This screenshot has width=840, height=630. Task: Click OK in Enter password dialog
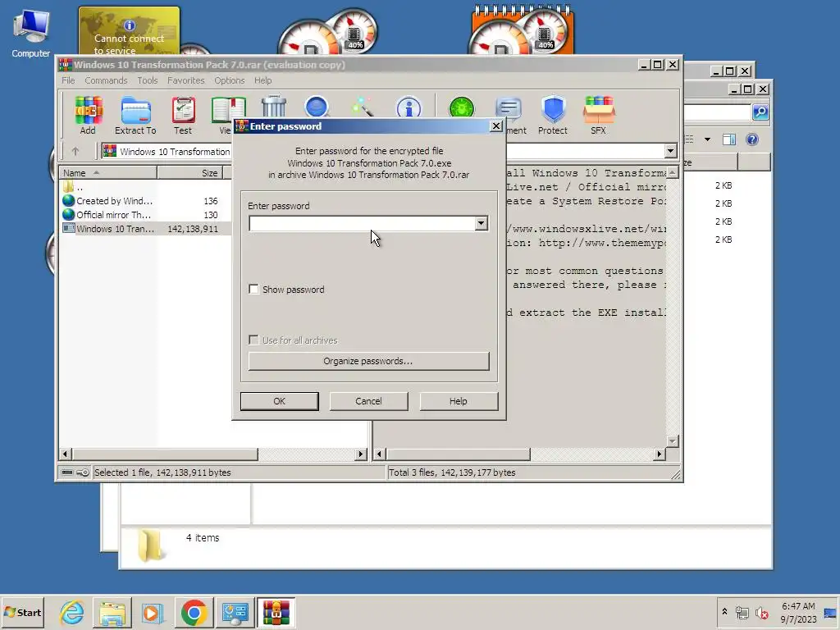279,401
